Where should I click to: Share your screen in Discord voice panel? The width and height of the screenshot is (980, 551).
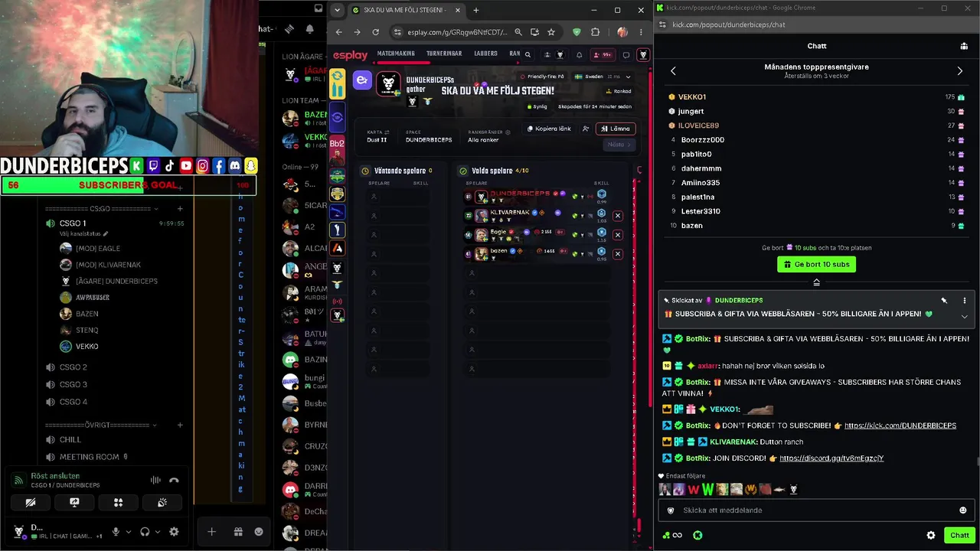pos(74,503)
